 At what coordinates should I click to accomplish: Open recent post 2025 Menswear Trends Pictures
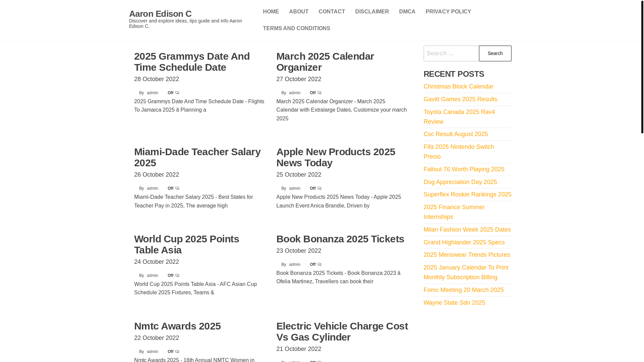tap(467, 255)
